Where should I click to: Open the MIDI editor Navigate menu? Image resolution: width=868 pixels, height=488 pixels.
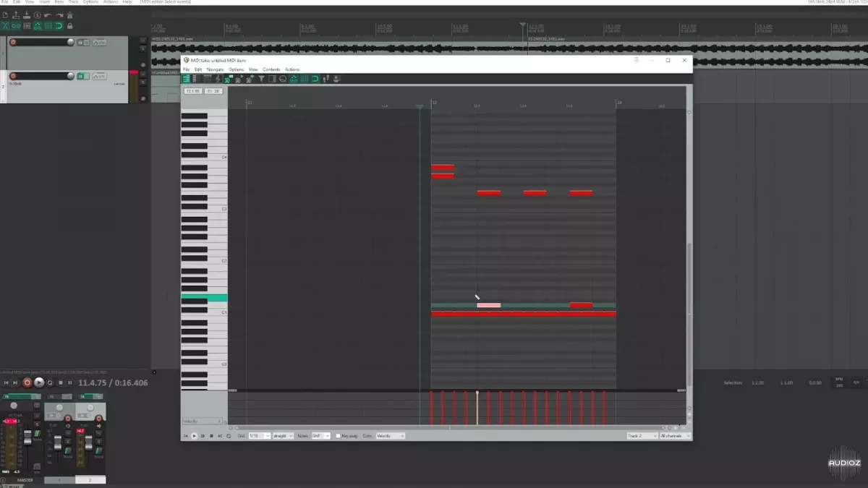pyautogui.click(x=215, y=69)
